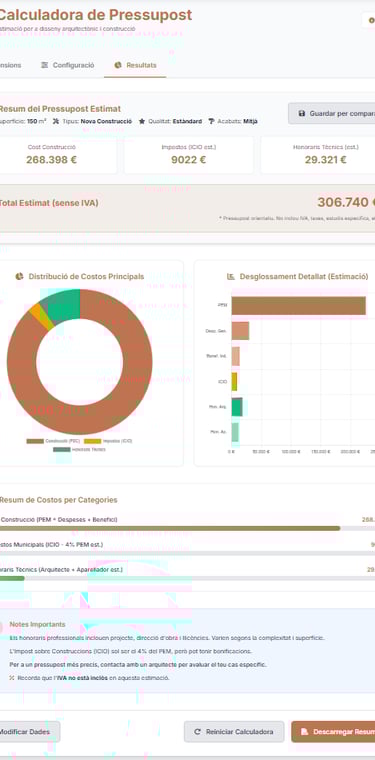Click the Reiniciar Calculadora button
The height and width of the screenshot is (760, 375).
[x=234, y=732]
